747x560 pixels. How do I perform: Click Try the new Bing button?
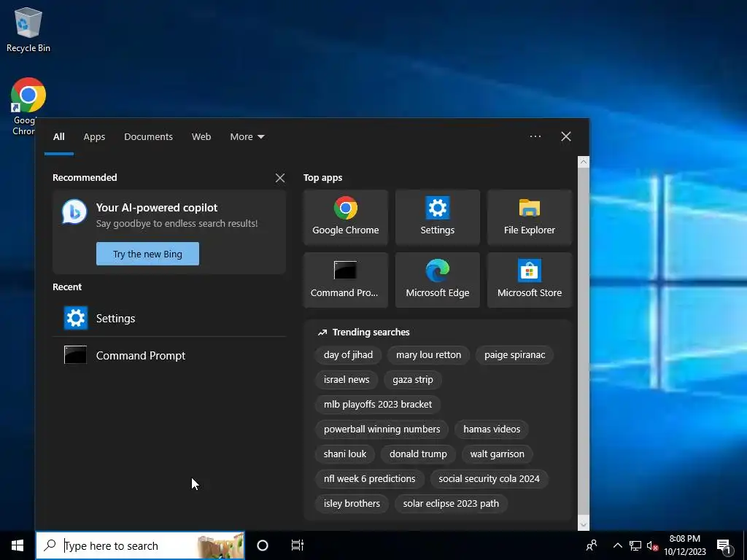click(x=147, y=254)
